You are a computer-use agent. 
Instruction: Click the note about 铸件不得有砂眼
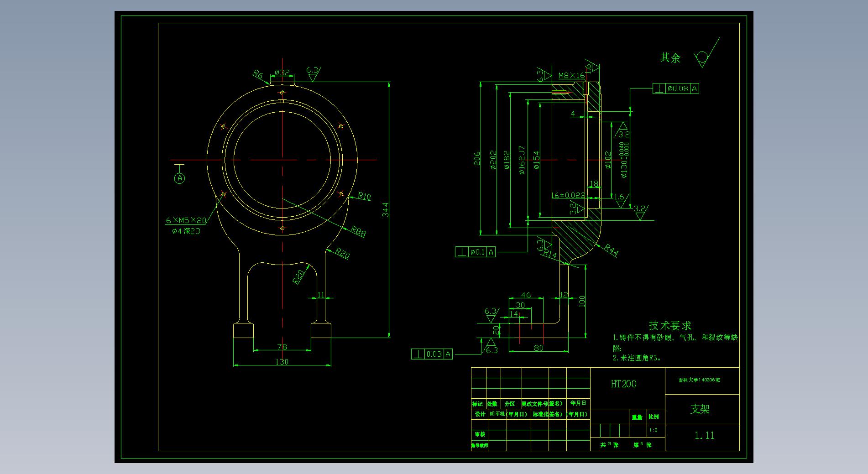click(675, 342)
